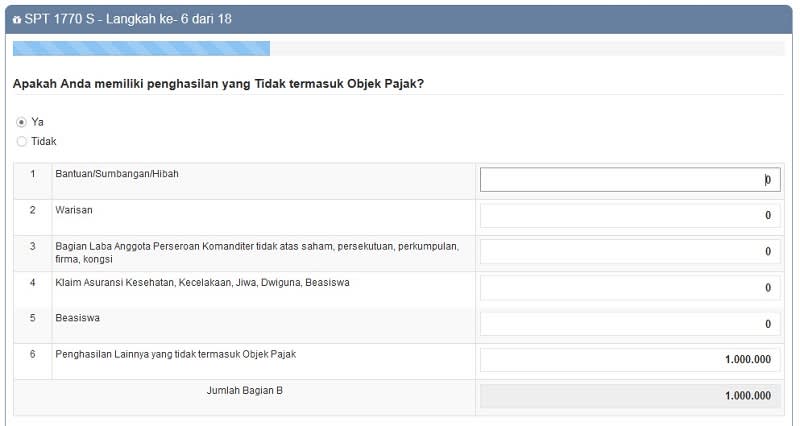Viewport: 800px width, 426px height.
Task: Click the "Apakah Anda memiliki penghasilan" question heading
Action: (x=218, y=84)
